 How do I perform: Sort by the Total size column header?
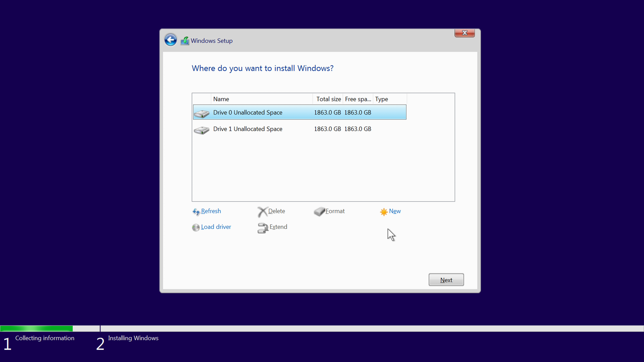328,99
